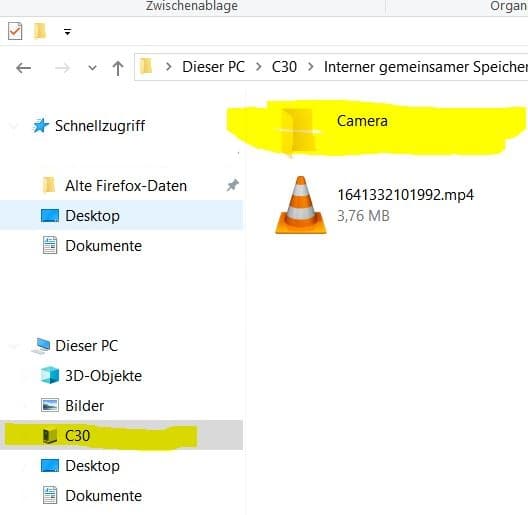This screenshot has width=528, height=515.
Task: Click the New Folder icon in quick access toolbar
Action: tap(40, 31)
